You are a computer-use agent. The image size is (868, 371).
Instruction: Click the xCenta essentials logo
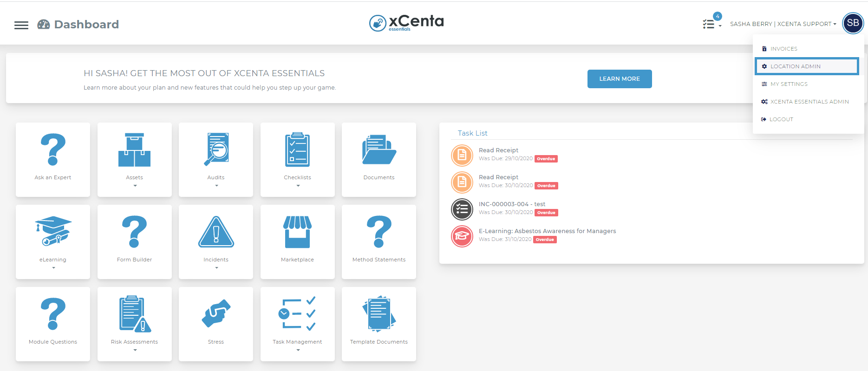click(x=406, y=23)
